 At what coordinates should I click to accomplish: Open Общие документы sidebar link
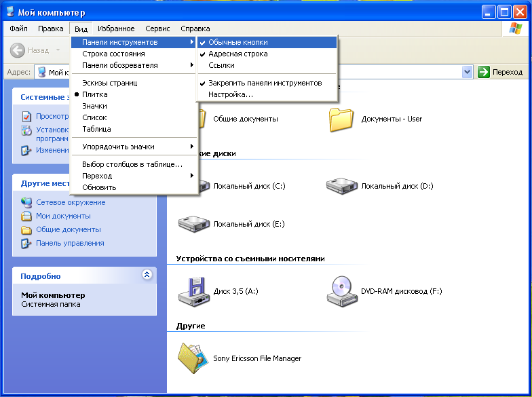(69, 229)
